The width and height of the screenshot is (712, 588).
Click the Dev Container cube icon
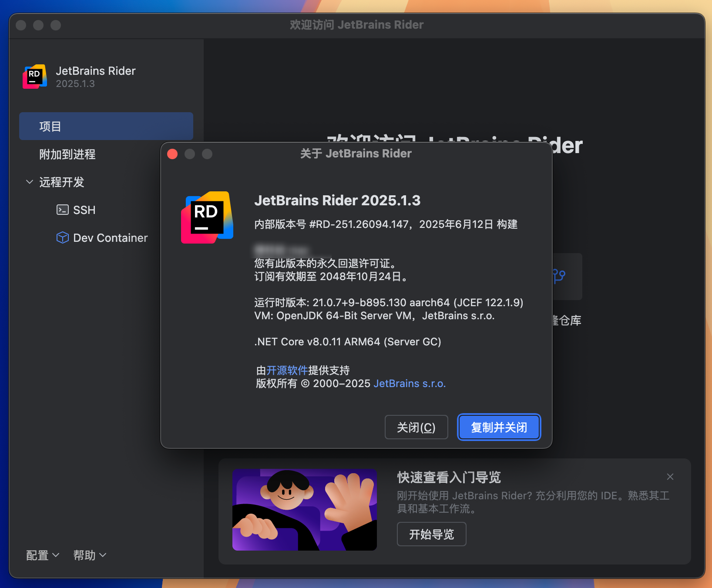coord(63,237)
